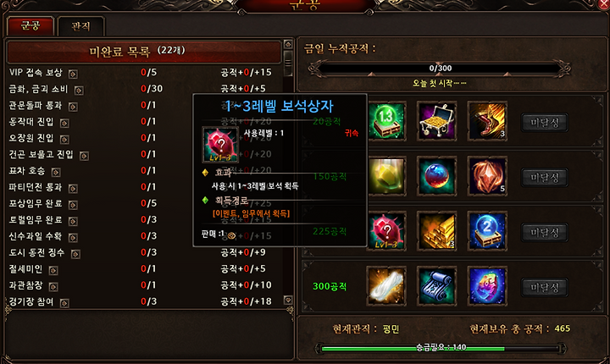Click the 미달성 button in the 300공적 row
The height and width of the screenshot is (364, 610).
545,287
